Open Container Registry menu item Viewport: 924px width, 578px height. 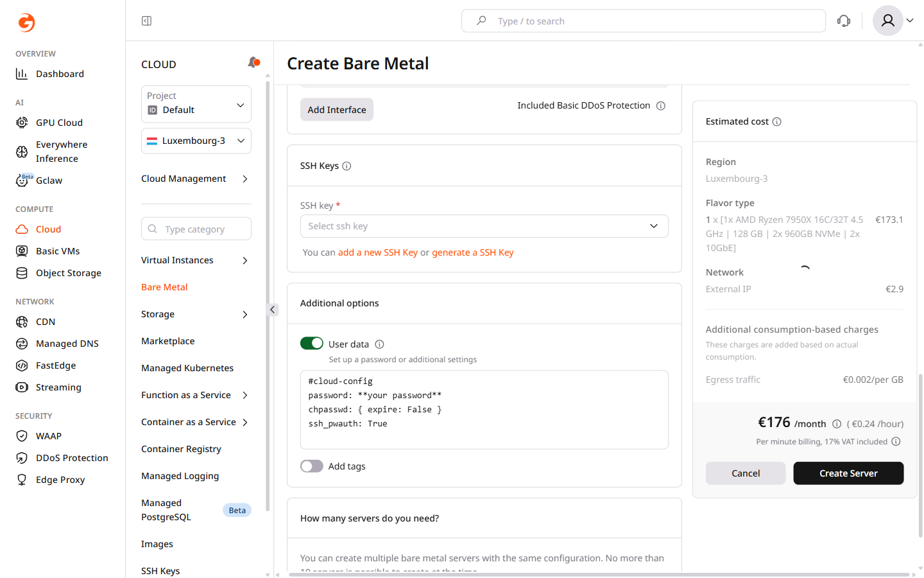tap(181, 449)
